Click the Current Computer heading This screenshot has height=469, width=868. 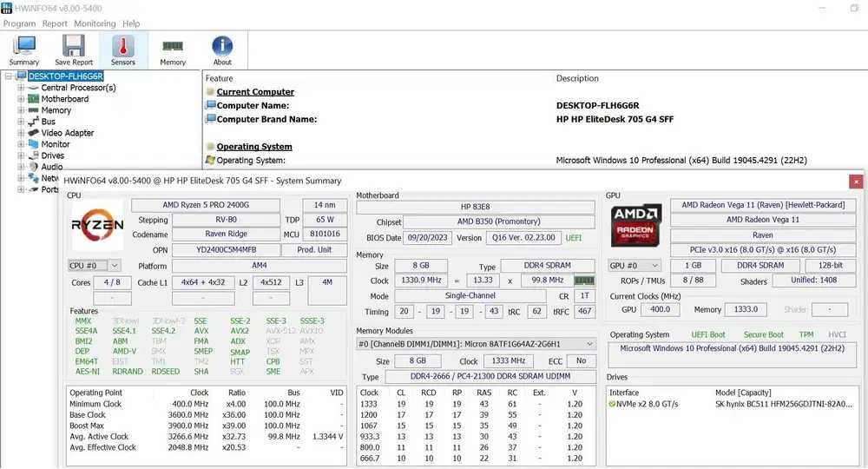pyautogui.click(x=255, y=92)
